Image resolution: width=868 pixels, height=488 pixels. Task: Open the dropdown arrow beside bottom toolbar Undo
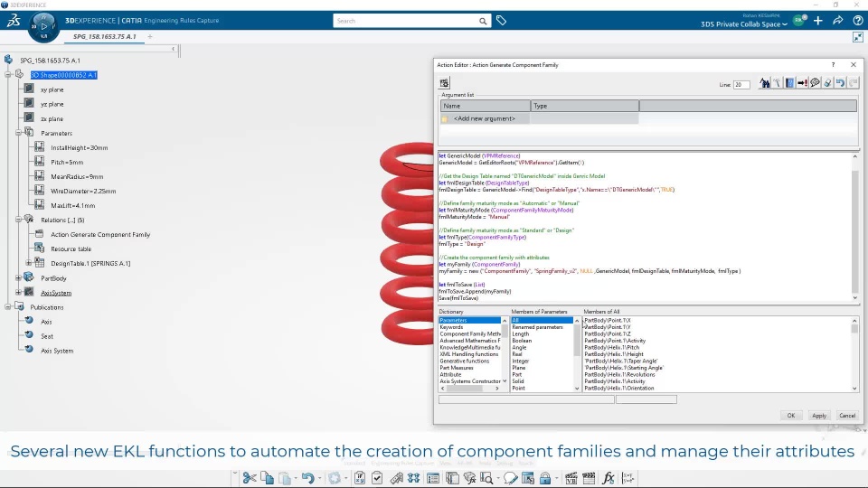319,479
